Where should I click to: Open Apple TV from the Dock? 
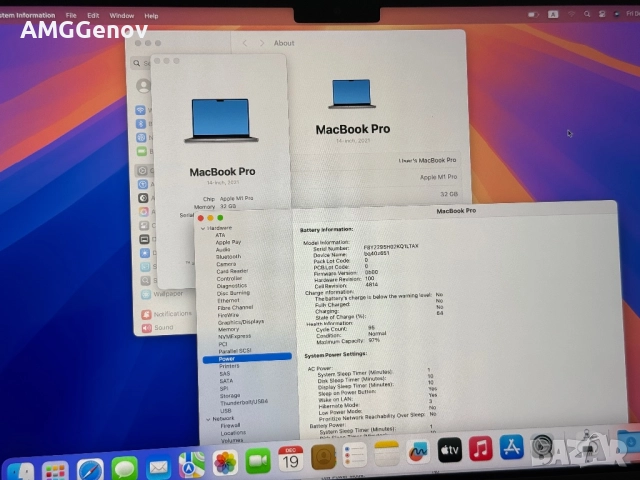coord(450,450)
